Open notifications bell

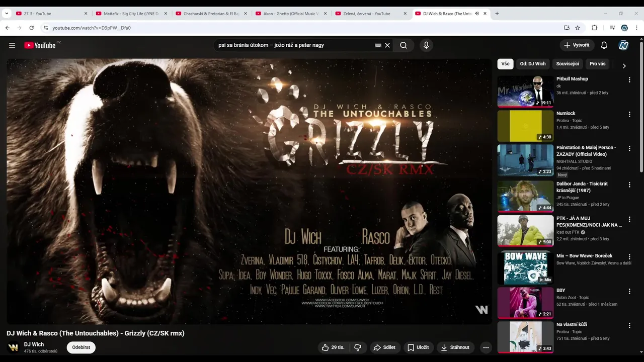[x=604, y=45]
